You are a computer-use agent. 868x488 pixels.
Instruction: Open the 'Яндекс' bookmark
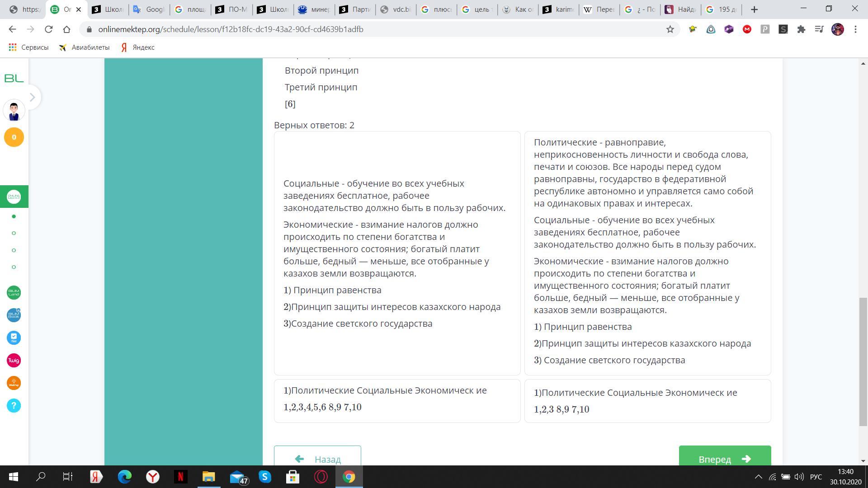click(x=138, y=47)
